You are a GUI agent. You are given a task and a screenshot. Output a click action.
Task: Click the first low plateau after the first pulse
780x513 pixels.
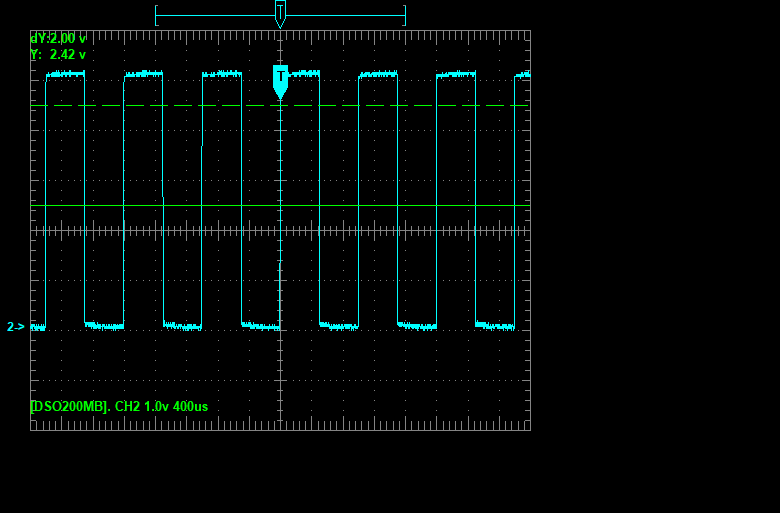(x=104, y=325)
